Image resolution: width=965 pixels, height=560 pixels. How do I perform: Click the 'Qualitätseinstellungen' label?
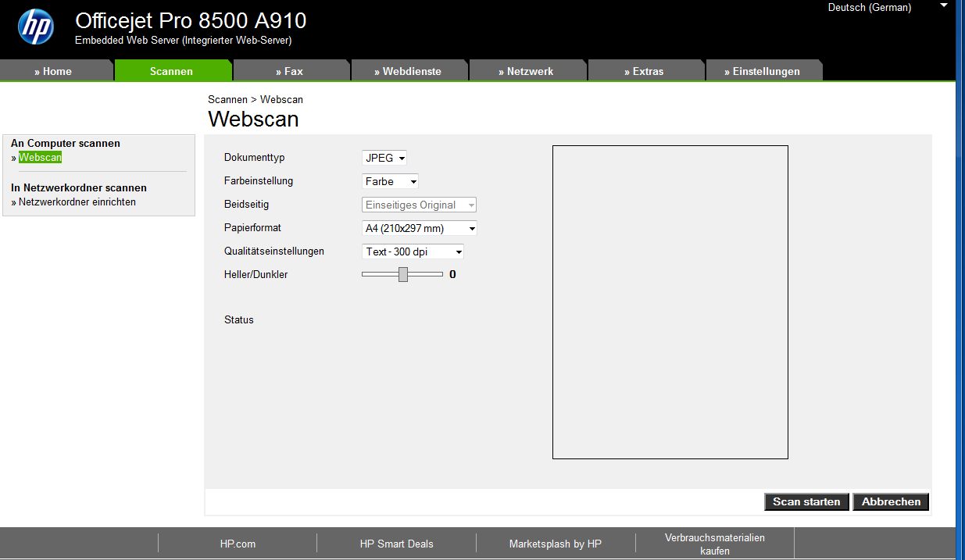coord(274,251)
